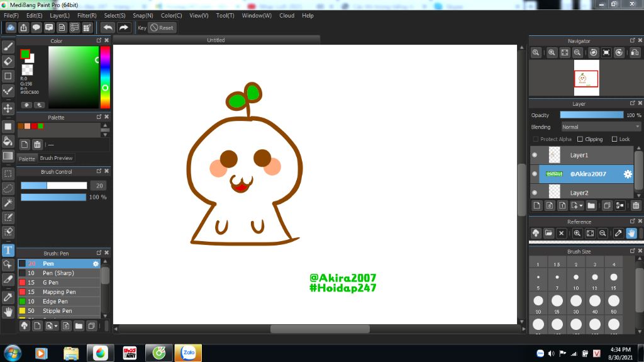Open the File(F) menu

coord(11,16)
